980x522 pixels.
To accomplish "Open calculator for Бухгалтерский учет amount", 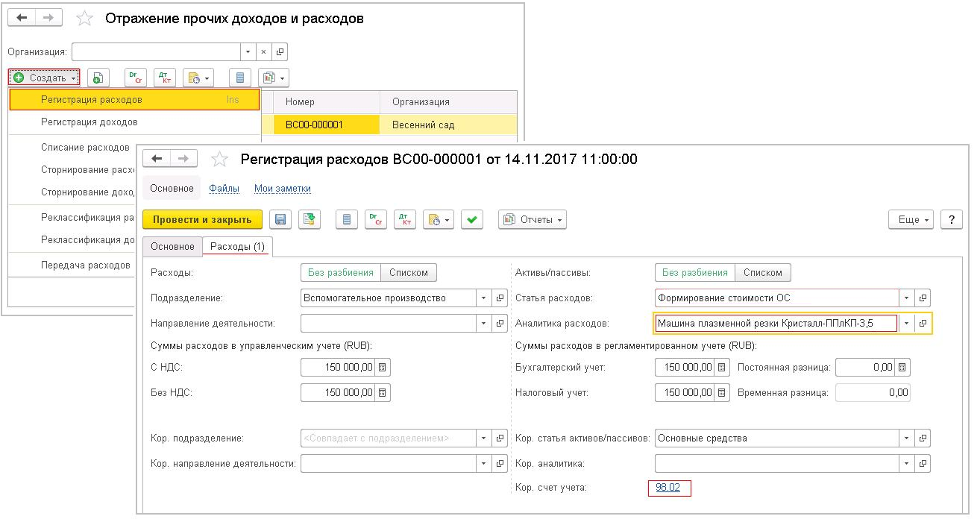I will click(x=722, y=367).
